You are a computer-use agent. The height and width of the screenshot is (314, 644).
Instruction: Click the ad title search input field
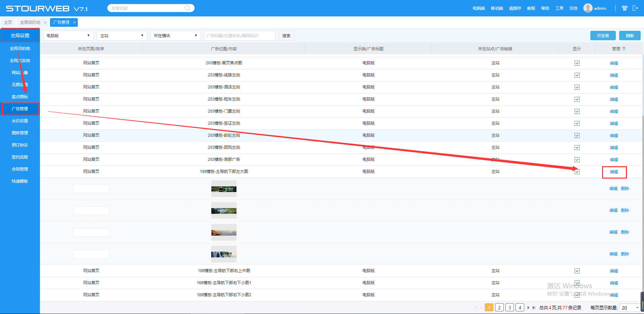239,36
